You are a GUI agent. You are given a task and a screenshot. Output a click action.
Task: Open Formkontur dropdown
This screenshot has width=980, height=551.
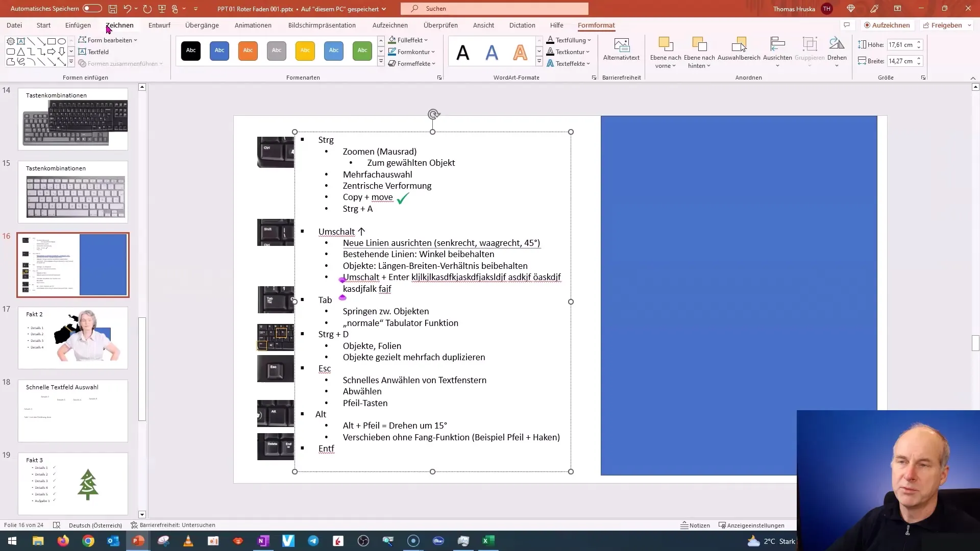click(x=411, y=52)
